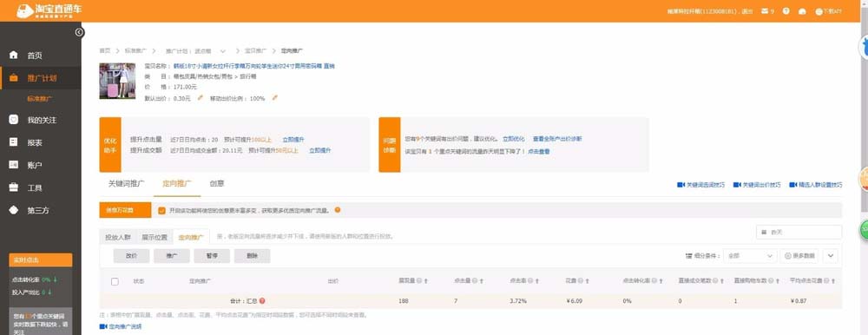The height and width of the screenshot is (335, 868).
Task: Click 立即提升 link for 提升点击量
Action: coord(293,140)
